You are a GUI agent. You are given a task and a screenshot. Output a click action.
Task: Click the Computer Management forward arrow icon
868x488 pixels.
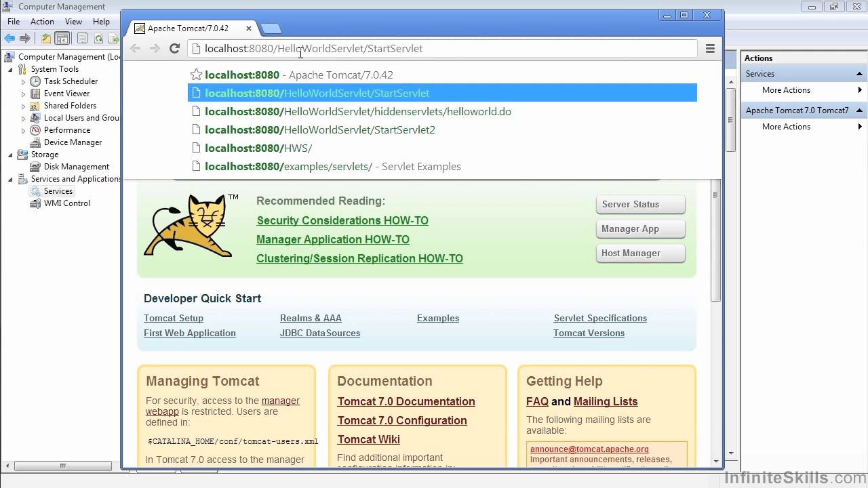tap(25, 39)
